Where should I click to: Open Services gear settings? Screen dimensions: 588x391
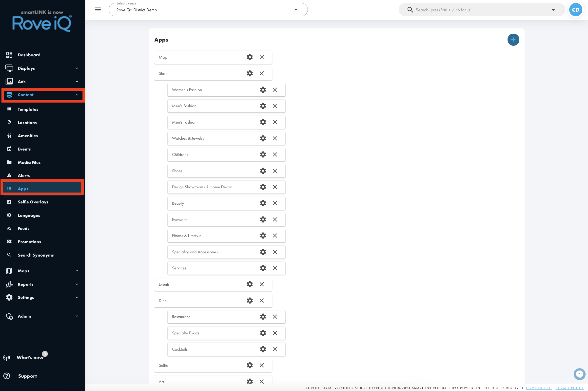click(x=263, y=268)
